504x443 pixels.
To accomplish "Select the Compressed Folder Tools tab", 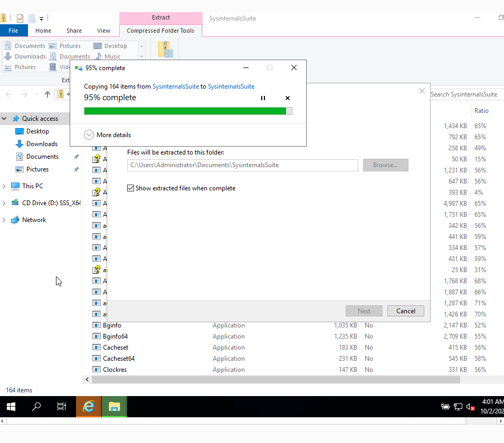I will click(x=160, y=31).
